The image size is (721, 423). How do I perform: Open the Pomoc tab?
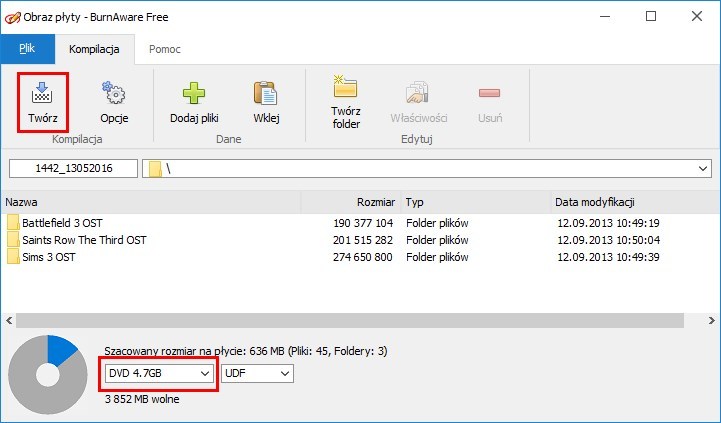point(165,49)
